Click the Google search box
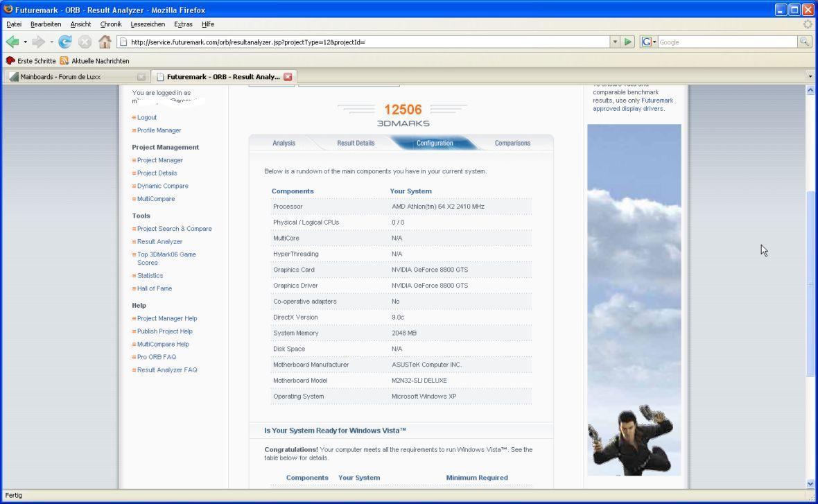The height and width of the screenshot is (504, 818). (x=727, y=42)
